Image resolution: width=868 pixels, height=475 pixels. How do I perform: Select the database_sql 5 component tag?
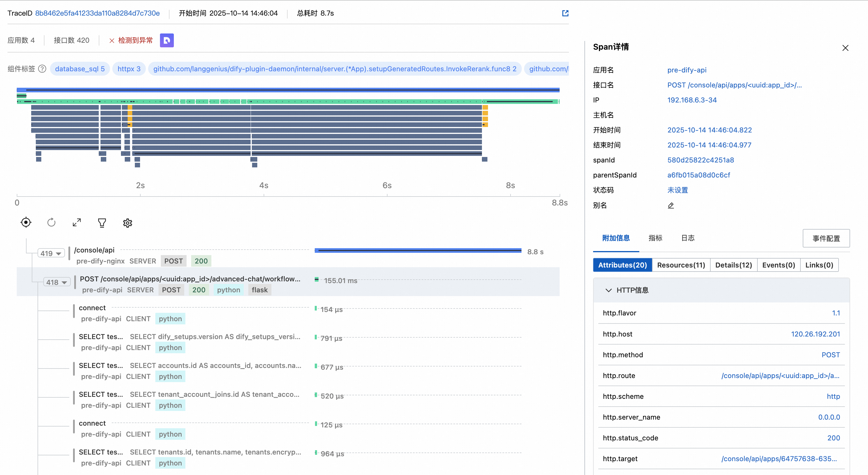coord(80,69)
